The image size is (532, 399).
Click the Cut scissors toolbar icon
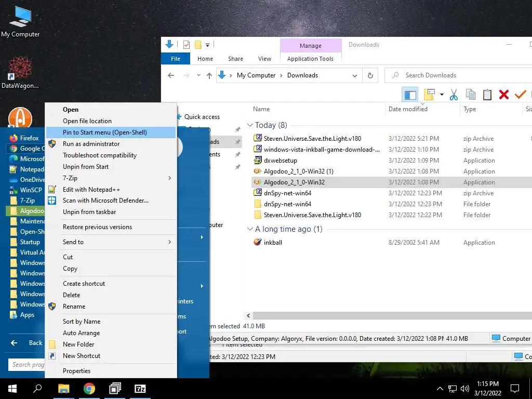click(x=454, y=95)
